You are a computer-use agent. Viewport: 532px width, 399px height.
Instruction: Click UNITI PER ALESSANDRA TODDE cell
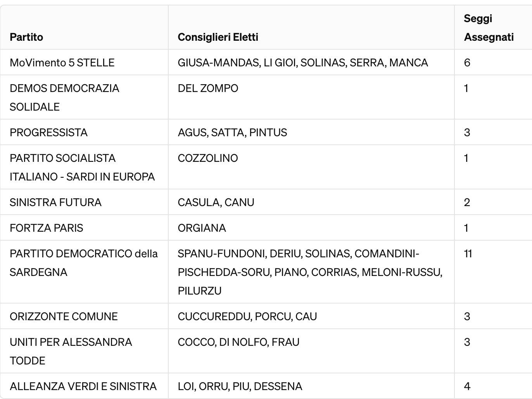point(71,351)
